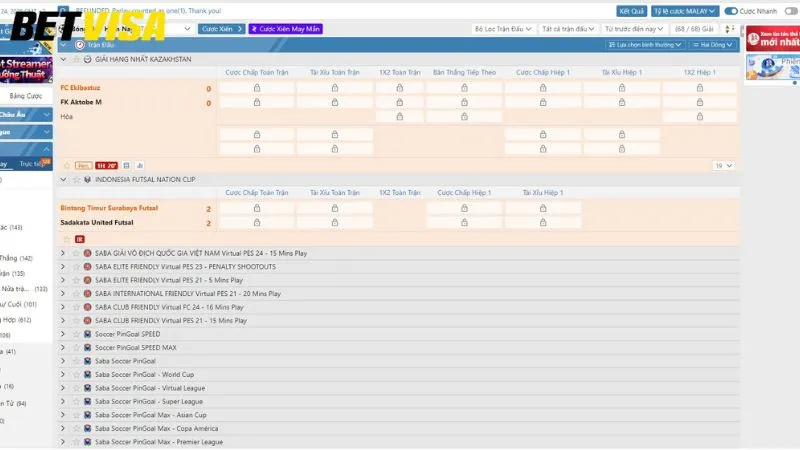Switch to the Trực tiếp sidebar tab

(x=33, y=164)
